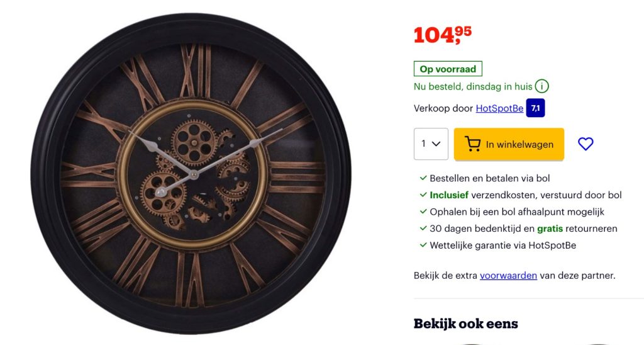Add clock to wishlist with heart icon
The height and width of the screenshot is (345, 644).
586,144
